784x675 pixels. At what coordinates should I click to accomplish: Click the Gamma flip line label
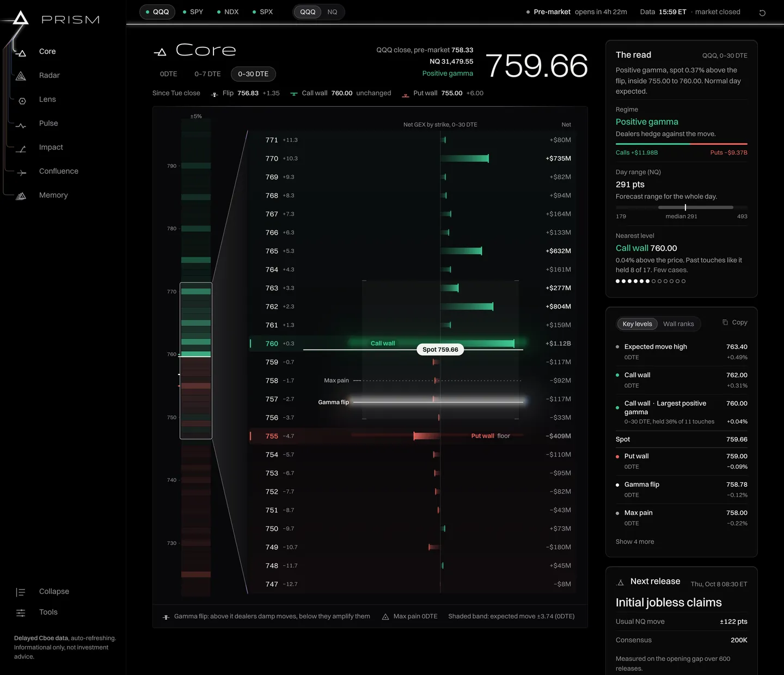333,402
